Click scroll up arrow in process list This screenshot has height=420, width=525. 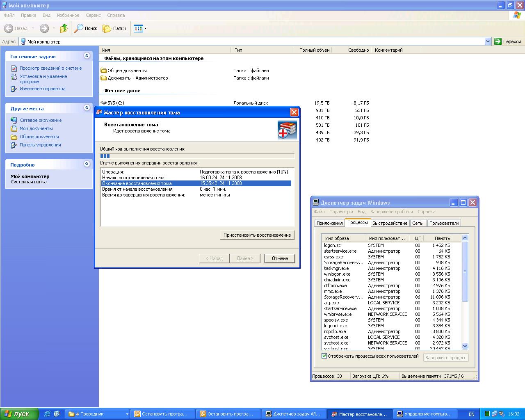465,238
